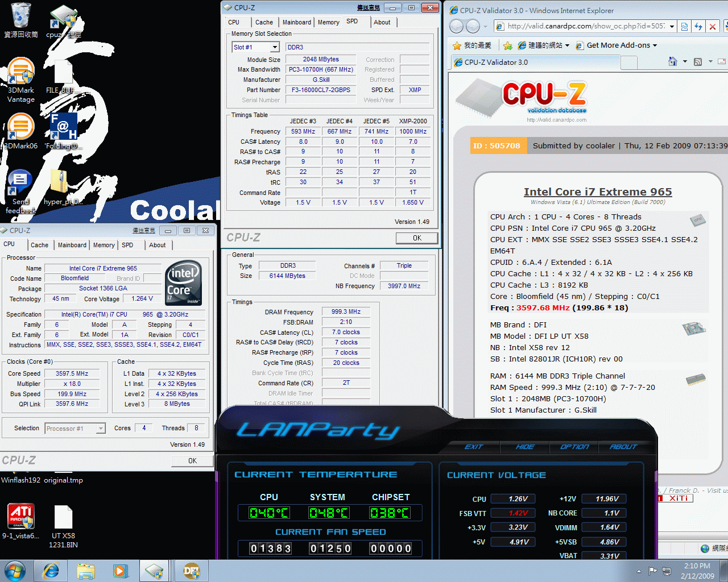Image resolution: width=728 pixels, height=582 pixels.
Task: Open the Recycle Bin desktop icon
Action: pos(21,19)
